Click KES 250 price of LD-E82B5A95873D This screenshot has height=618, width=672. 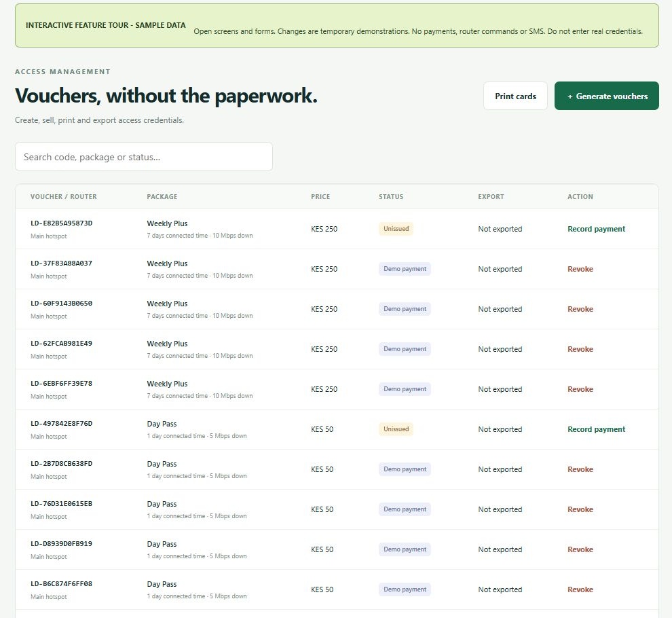tap(324, 229)
